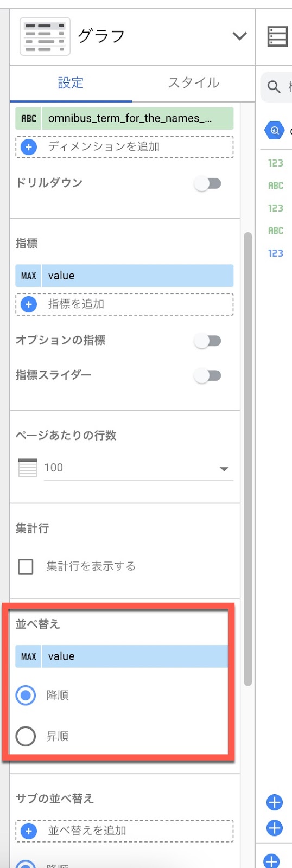The width and height of the screenshot is (292, 868).
Task: Switch to the スタイル tab
Action: [194, 82]
